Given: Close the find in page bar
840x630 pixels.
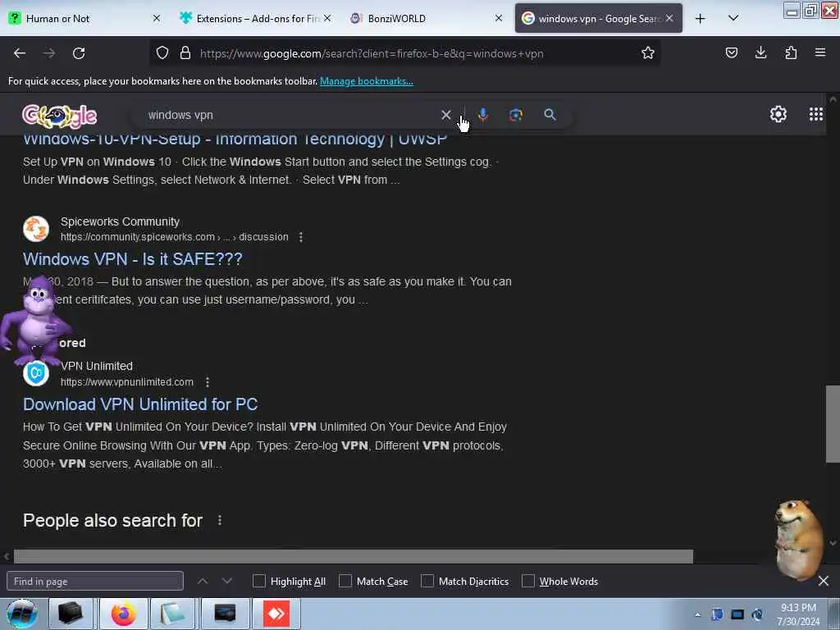Looking at the screenshot, I should tap(824, 581).
